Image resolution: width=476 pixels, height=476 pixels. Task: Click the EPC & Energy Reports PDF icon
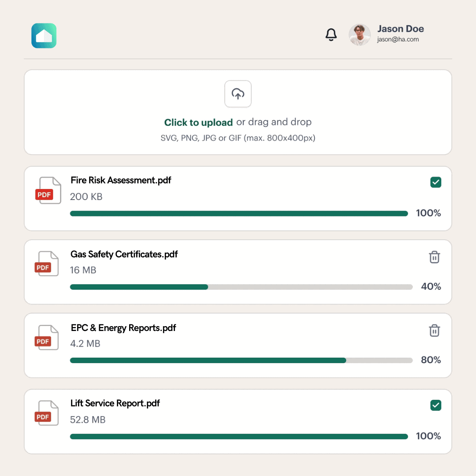pyautogui.click(x=47, y=338)
